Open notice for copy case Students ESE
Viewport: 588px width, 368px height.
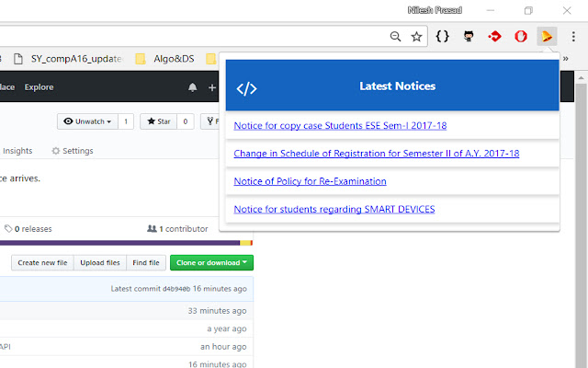pos(340,126)
